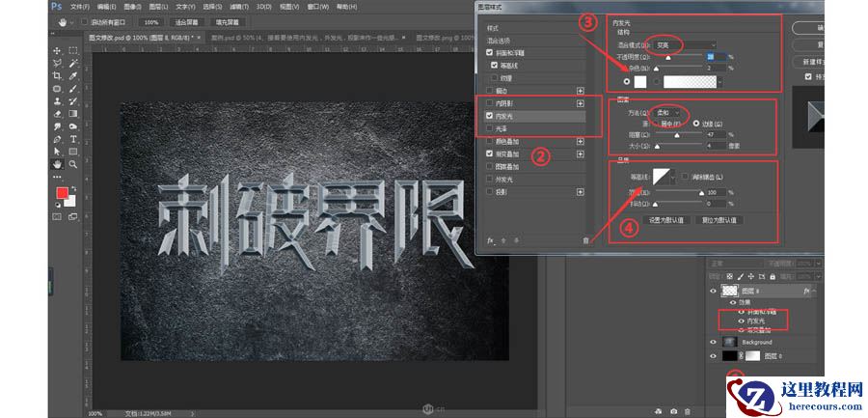Open contour picker dropdown arrow
This screenshot has width=868, height=418.
[x=673, y=178]
